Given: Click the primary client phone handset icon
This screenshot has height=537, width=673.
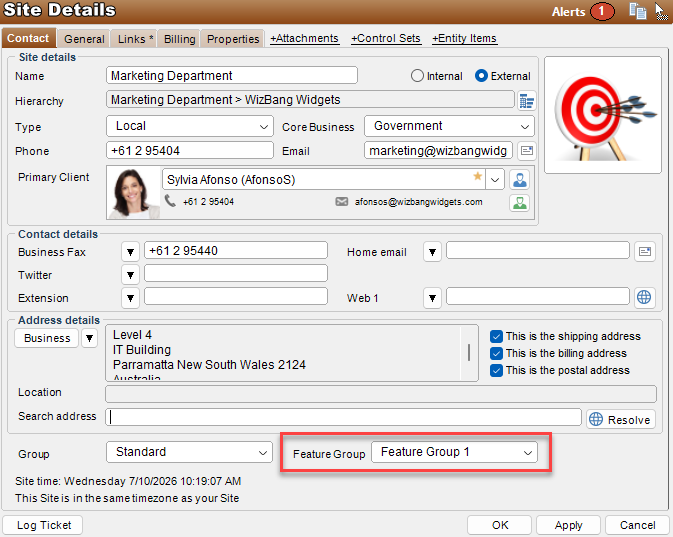Looking at the screenshot, I should pos(170,201).
